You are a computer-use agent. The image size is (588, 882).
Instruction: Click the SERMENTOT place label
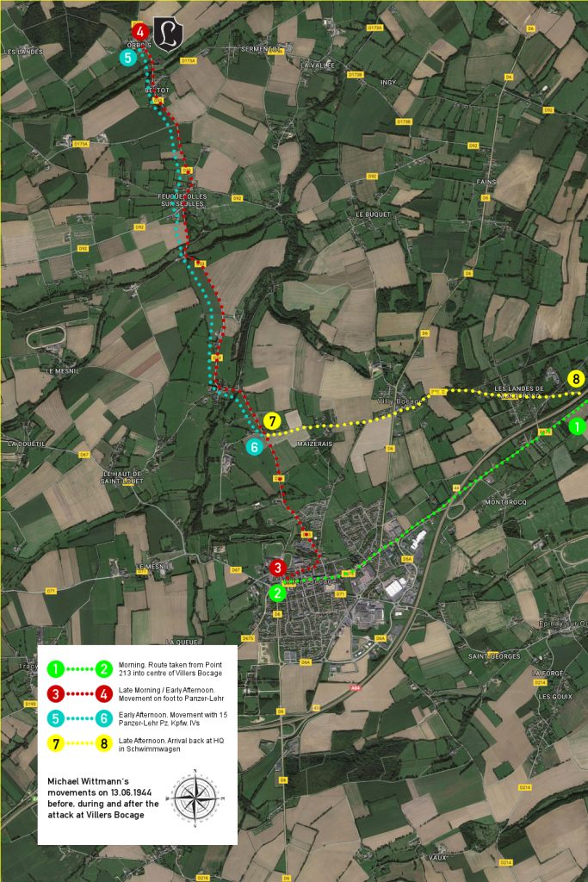point(261,49)
